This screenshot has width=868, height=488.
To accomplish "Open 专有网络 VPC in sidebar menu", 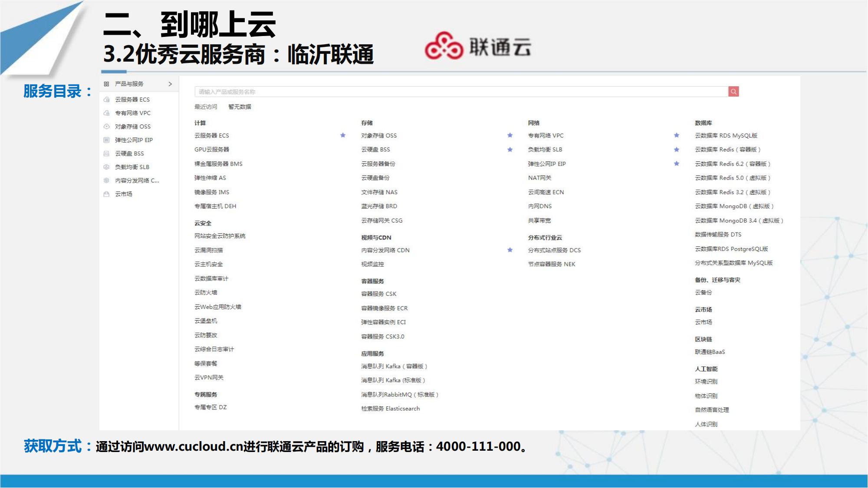I will (x=133, y=113).
